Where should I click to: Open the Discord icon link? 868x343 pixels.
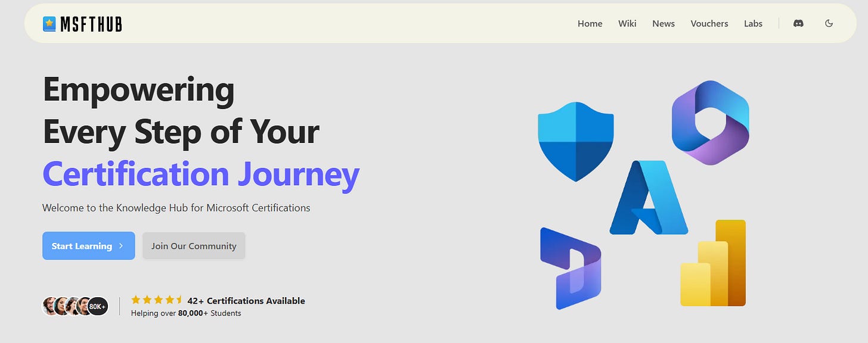pyautogui.click(x=798, y=23)
